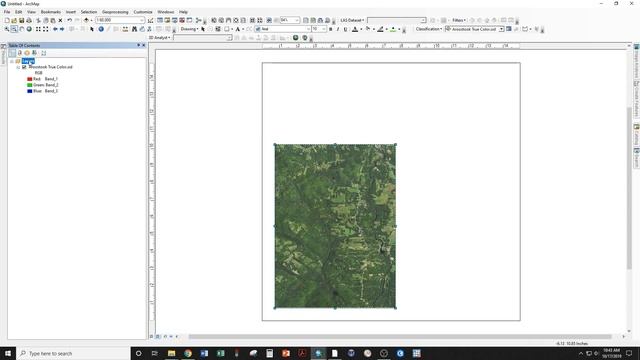640x360 pixels.
Task: Open the Find binoculars tool
Action: [134, 29]
